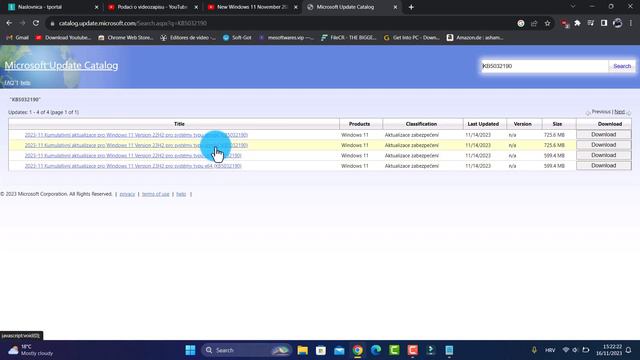The height and width of the screenshot is (360, 640).
Task: Bookmark this page with the star icon
Action: pos(547,23)
